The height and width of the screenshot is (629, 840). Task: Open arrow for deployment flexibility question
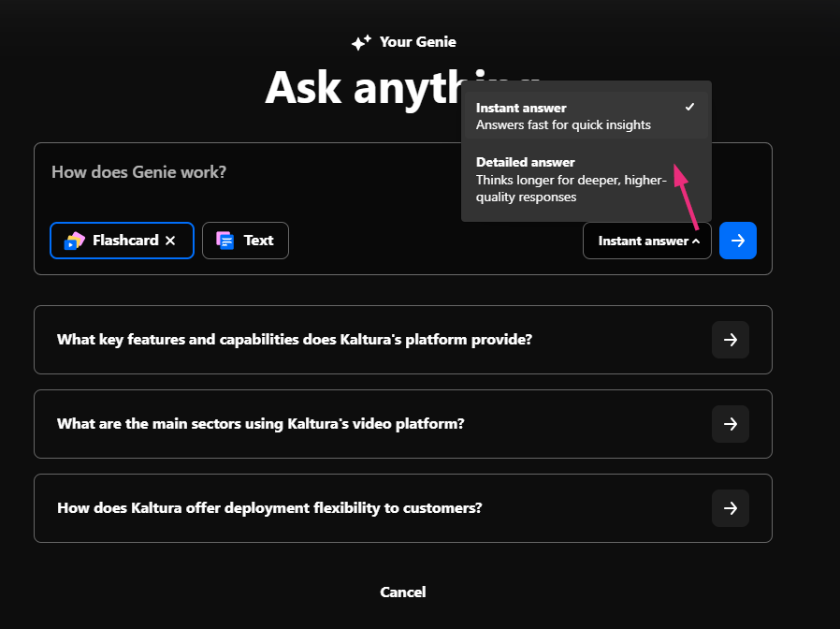(731, 508)
